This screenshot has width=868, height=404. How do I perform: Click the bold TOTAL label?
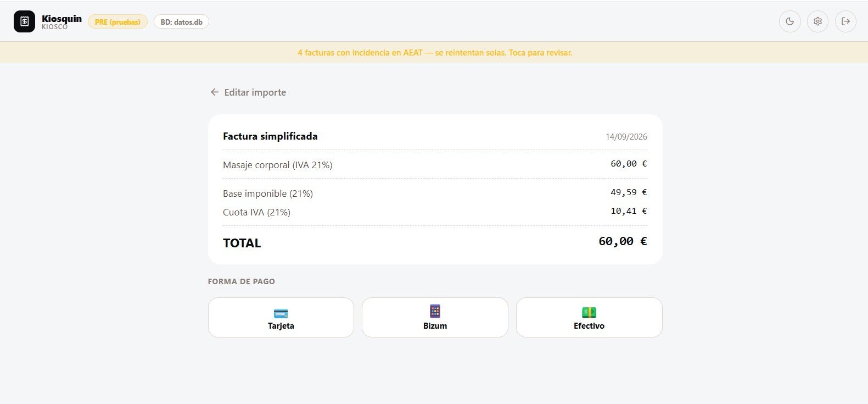tap(242, 243)
